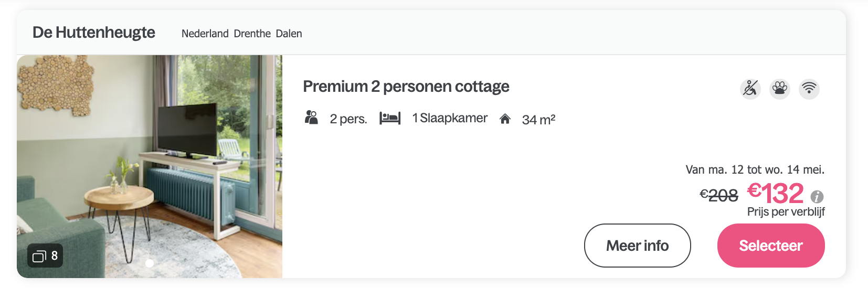Image resolution: width=868 pixels, height=298 pixels.
Task: Click the price info icon
Action: [x=817, y=197]
